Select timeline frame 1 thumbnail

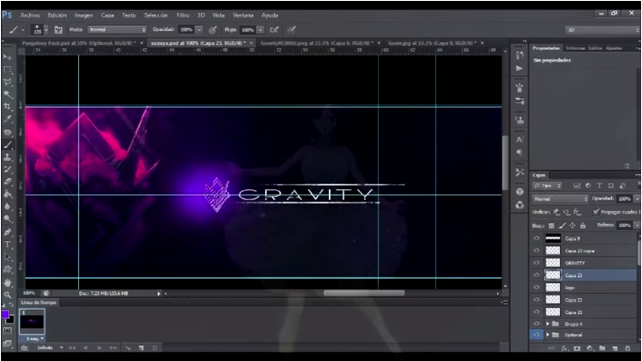tap(32, 322)
